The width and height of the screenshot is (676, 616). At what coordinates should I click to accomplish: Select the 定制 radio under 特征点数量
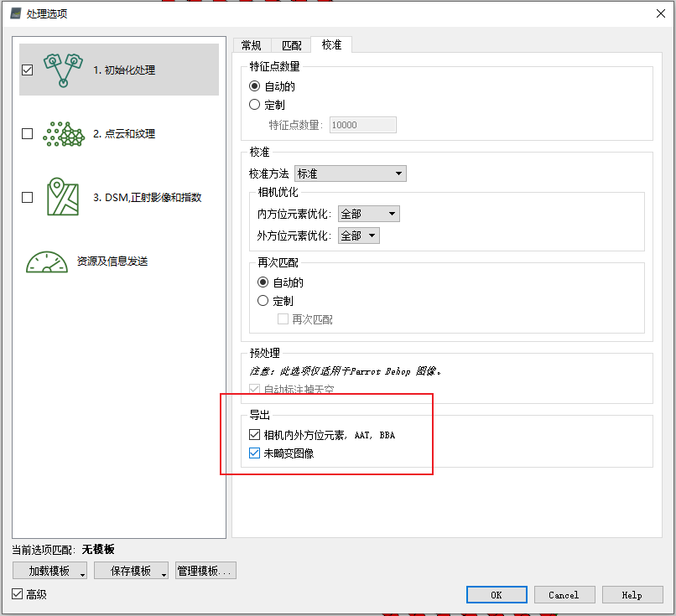pos(253,103)
